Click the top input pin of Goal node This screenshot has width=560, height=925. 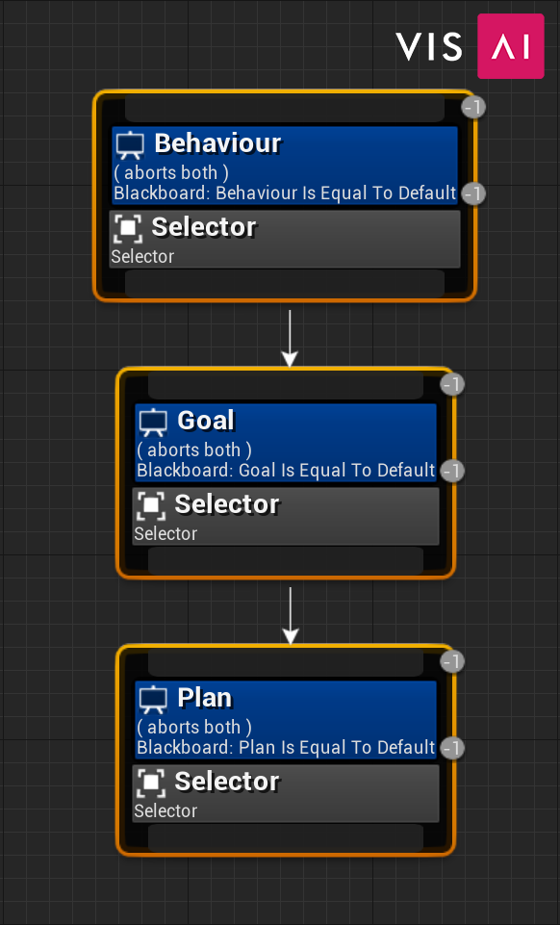(x=286, y=386)
